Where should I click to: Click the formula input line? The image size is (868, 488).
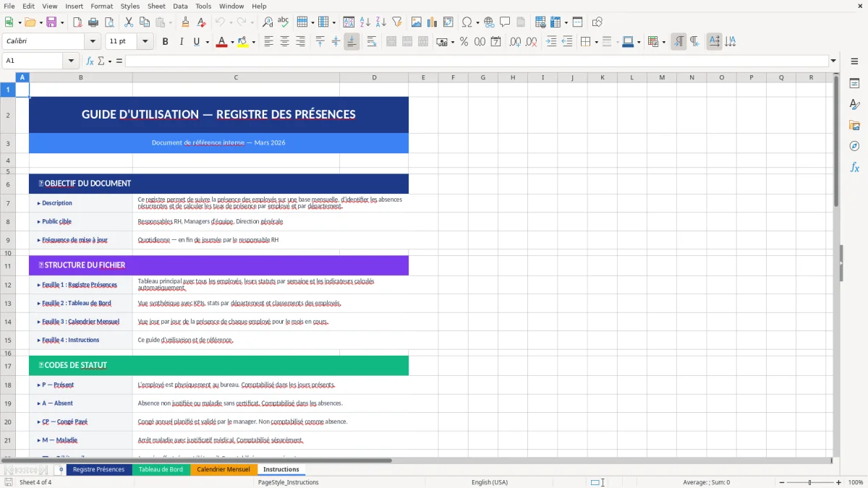click(477, 61)
